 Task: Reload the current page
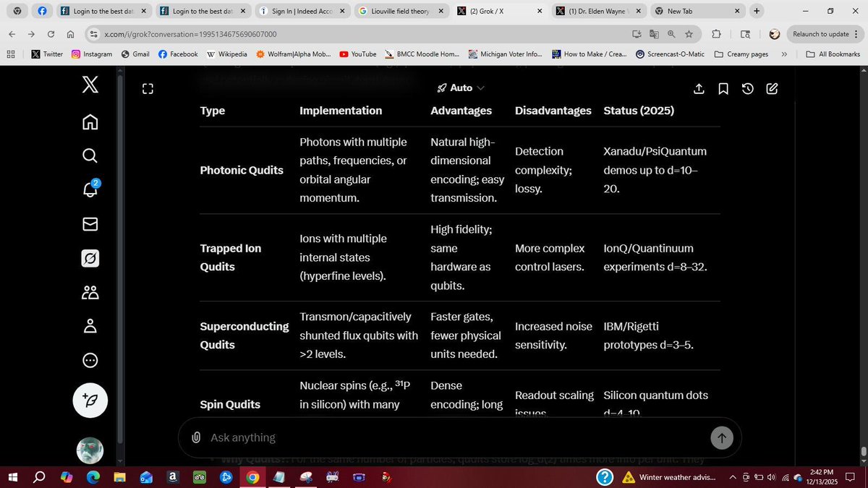tap(51, 34)
